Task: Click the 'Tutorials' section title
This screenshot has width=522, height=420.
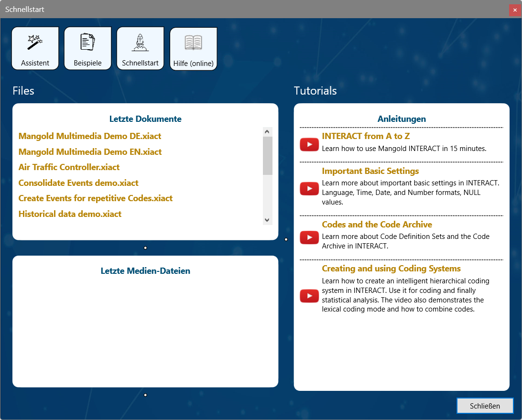Action: (315, 90)
